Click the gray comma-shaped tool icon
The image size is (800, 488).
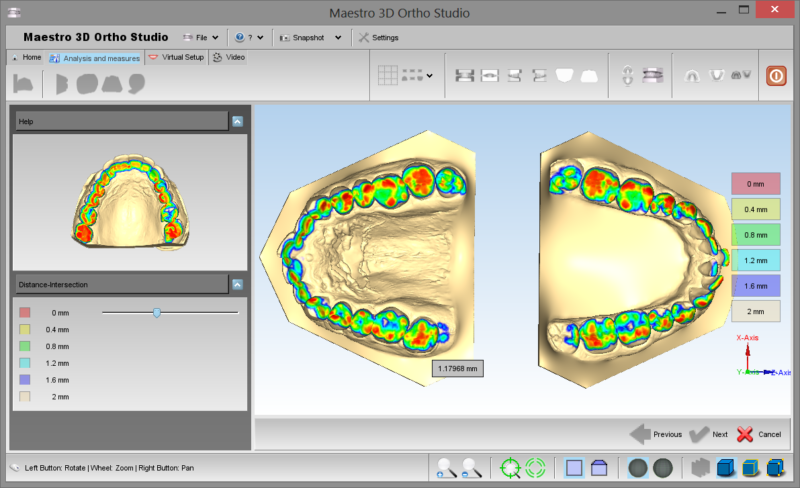(x=136, y=84)
